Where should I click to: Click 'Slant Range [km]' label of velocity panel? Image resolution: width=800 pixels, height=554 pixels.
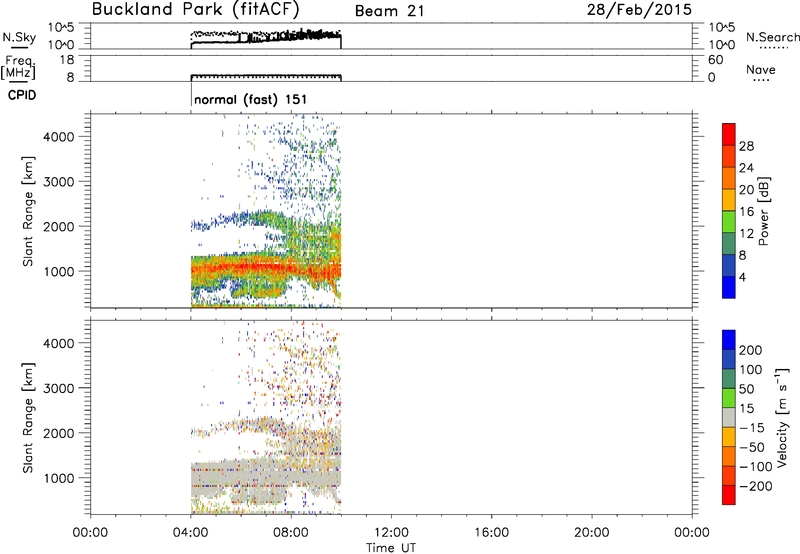(28, 417)
